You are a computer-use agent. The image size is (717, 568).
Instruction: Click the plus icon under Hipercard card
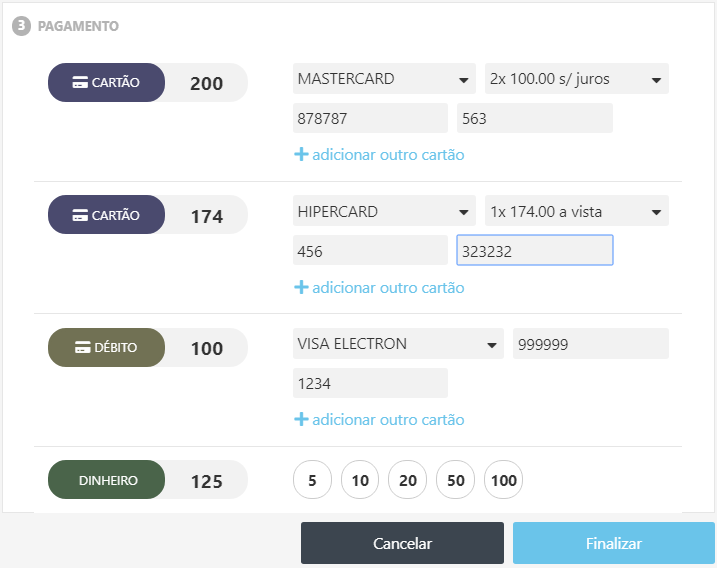(300, 288)
